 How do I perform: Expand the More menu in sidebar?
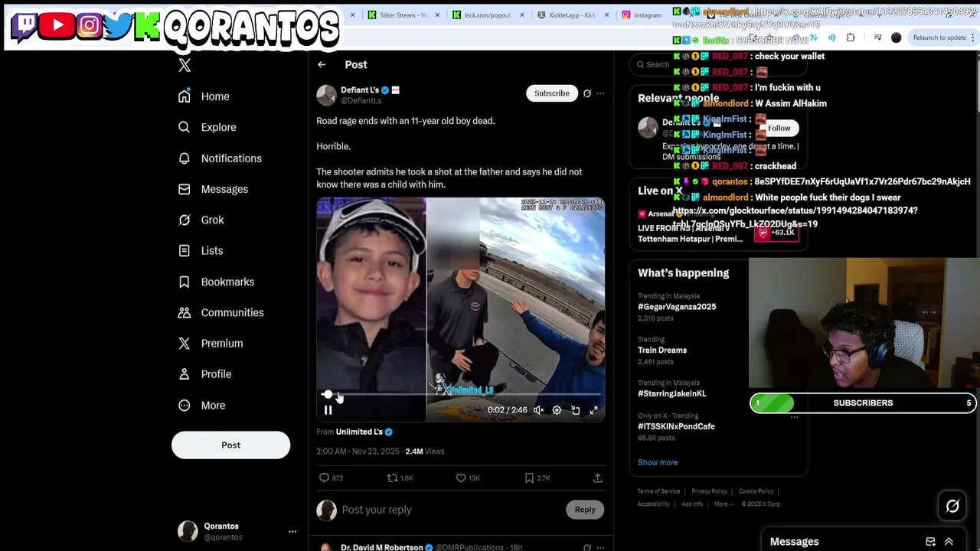pyautogui.click(x=201, y=406)
